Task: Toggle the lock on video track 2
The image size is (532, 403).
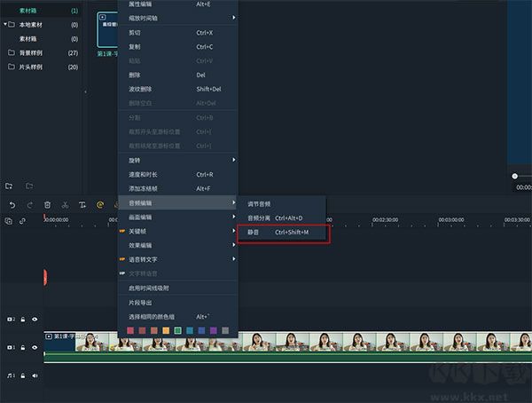Action: tap(23, 320)
